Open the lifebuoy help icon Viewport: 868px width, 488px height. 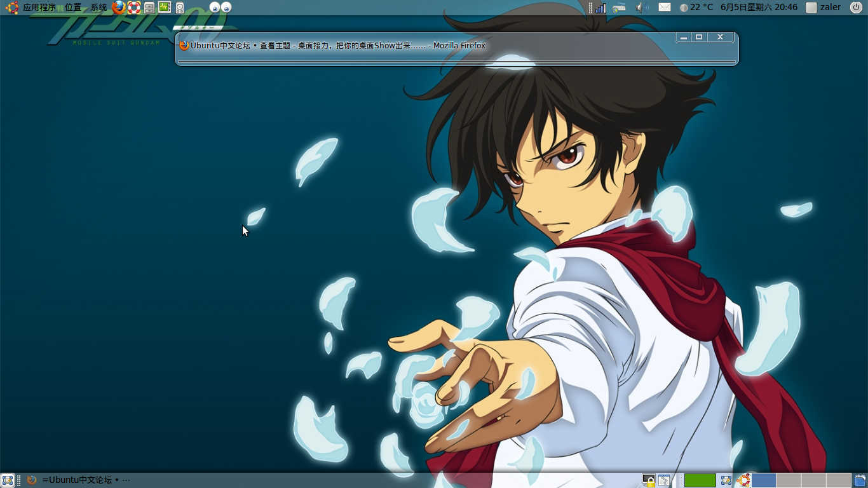pyautogui.click(x=134, y=8)
